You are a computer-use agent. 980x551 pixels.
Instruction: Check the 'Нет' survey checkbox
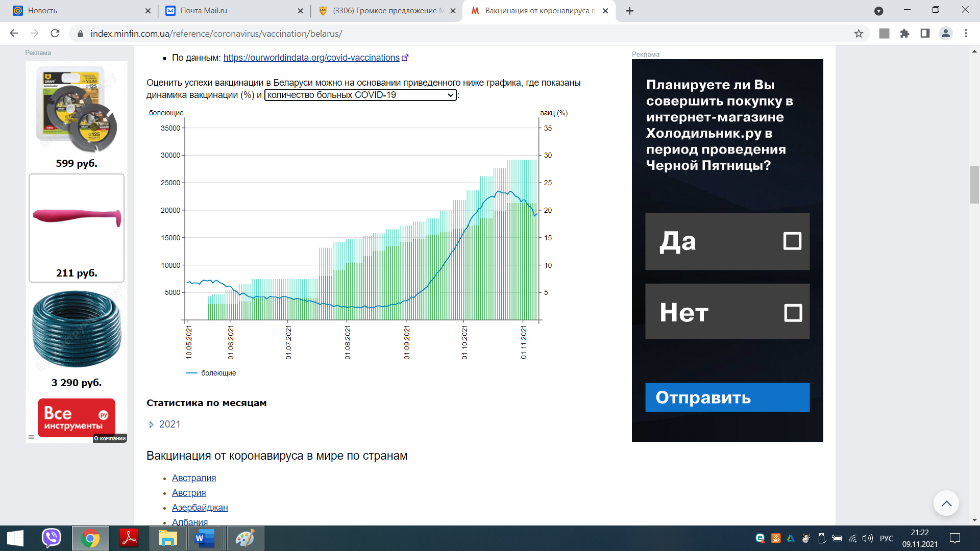coord(793,313)
